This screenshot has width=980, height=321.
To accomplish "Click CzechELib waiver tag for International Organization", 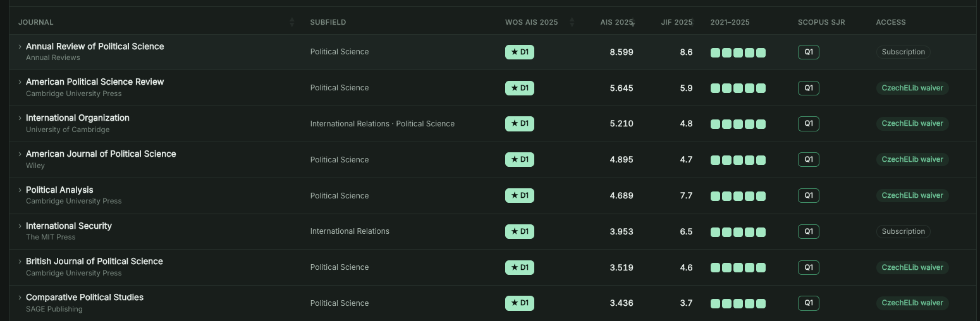I will point(912,123).
